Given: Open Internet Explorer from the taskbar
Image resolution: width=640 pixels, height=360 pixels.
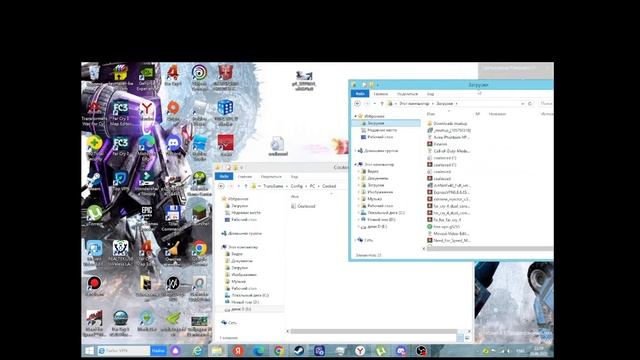Looking at the screenshot, I should (x=198, y=351).
